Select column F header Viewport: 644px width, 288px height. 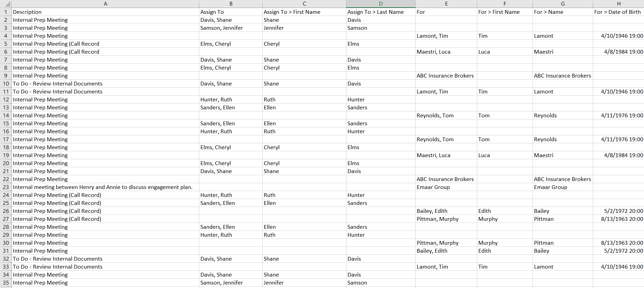click(x=505, y=4)
